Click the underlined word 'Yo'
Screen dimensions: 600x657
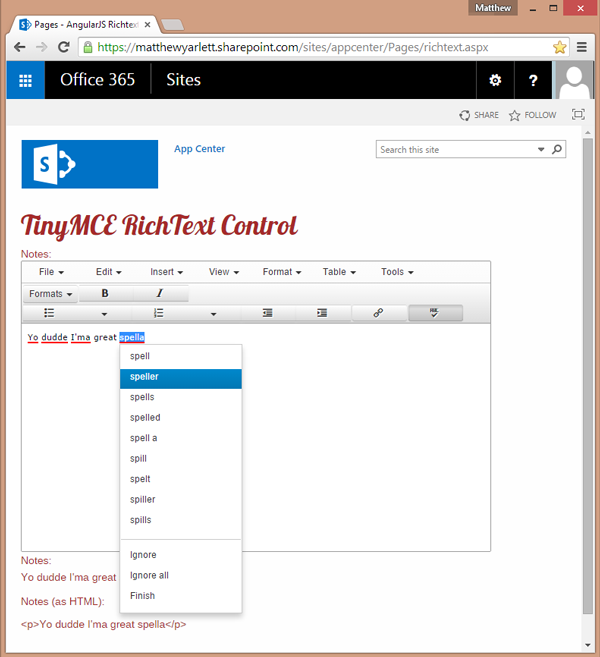point(33,337)
